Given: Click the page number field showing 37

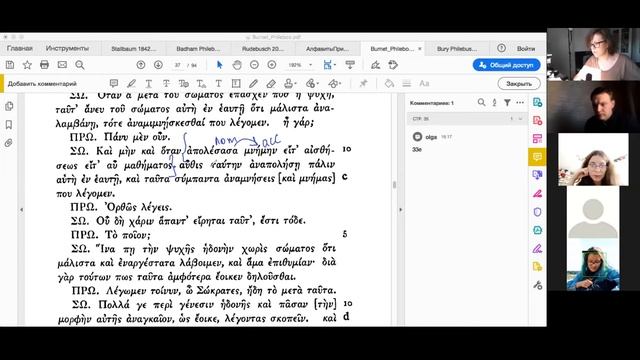Looking at the screenshot, I should [x=178, y=65].
